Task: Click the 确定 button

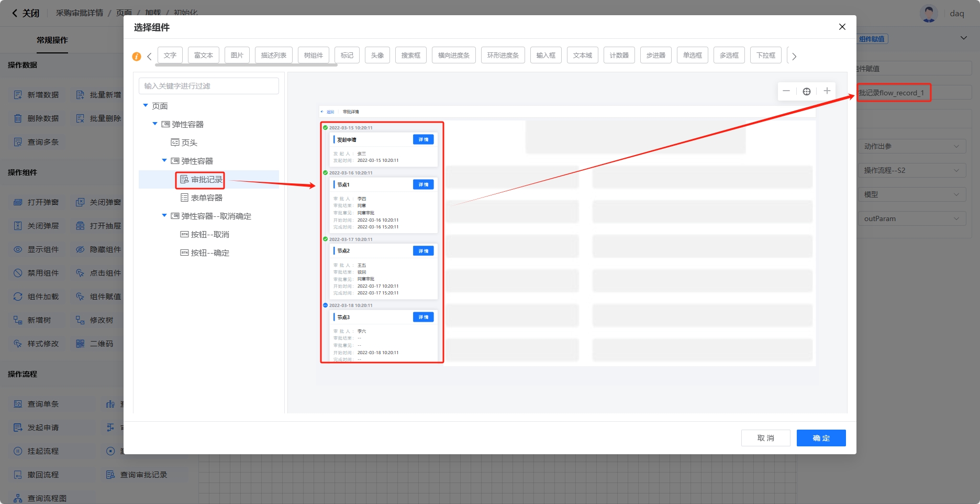Action: click(820, 438)
